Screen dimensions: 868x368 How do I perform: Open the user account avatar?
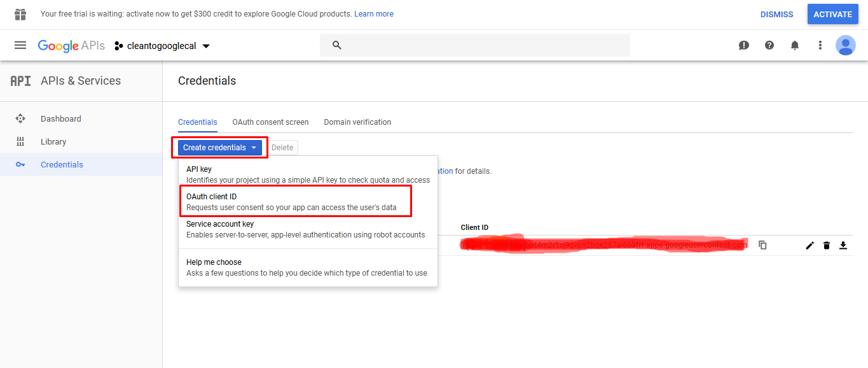(846, 45)
